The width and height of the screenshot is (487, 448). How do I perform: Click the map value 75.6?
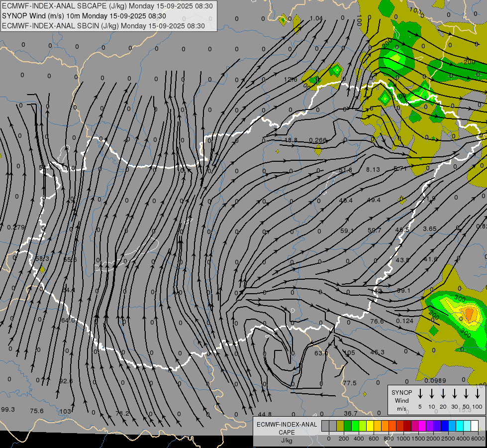[x=37, y=411]
